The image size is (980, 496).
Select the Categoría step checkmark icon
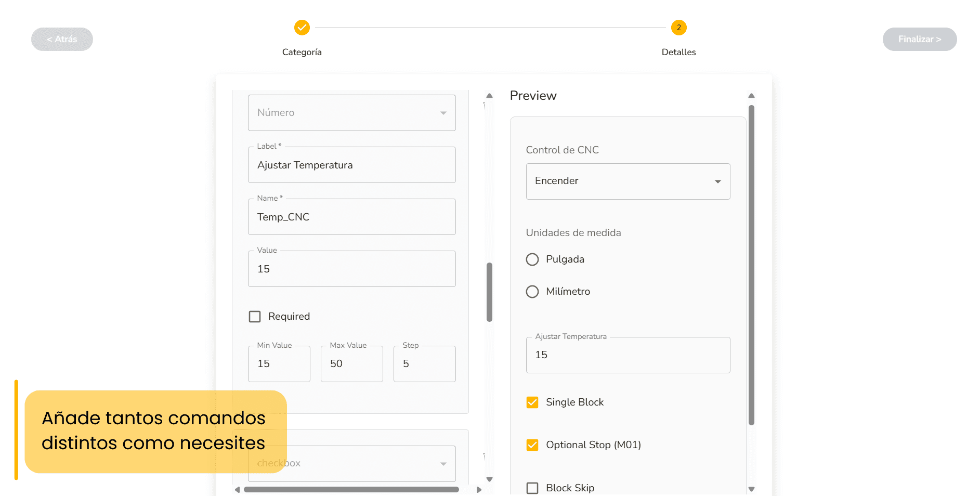(302, 28)
